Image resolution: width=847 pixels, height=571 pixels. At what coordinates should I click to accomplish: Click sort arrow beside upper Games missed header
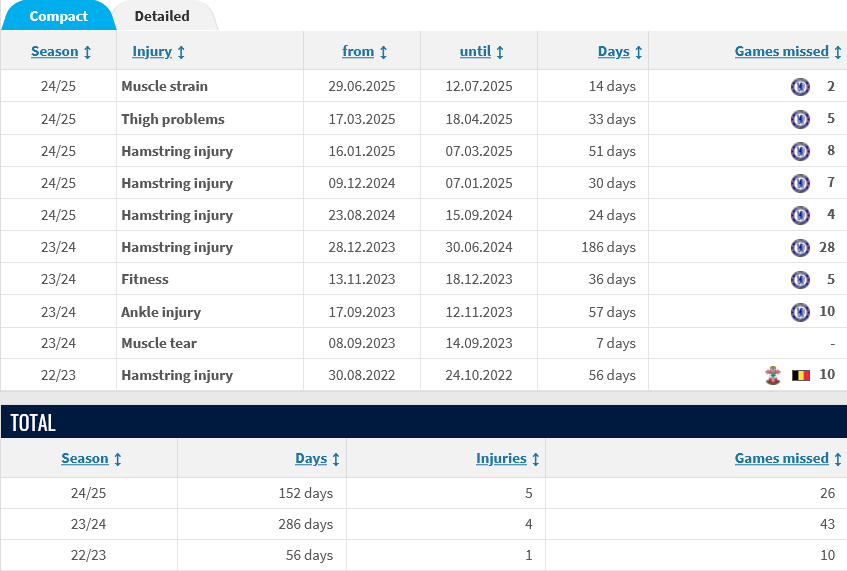pos(838,52)
